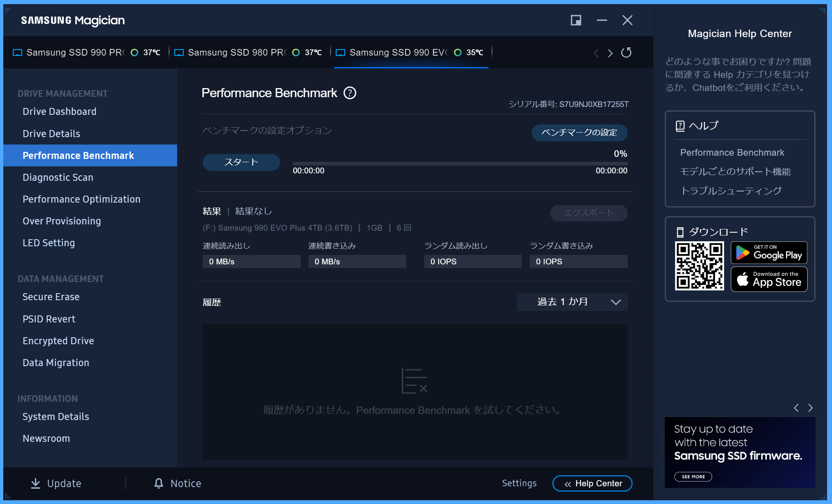Viewport: 832px width, 504px height.
Task: Open the モデルごとのサポート機能 help link
Action: pos(735,172)
